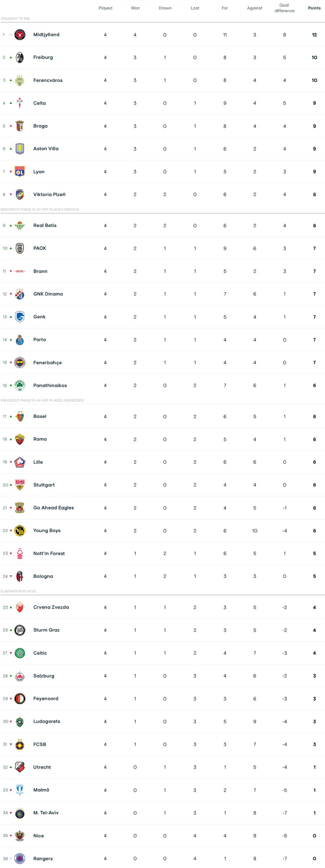Click the Rangers club crest
325x868 pixels.
point(20,859)
